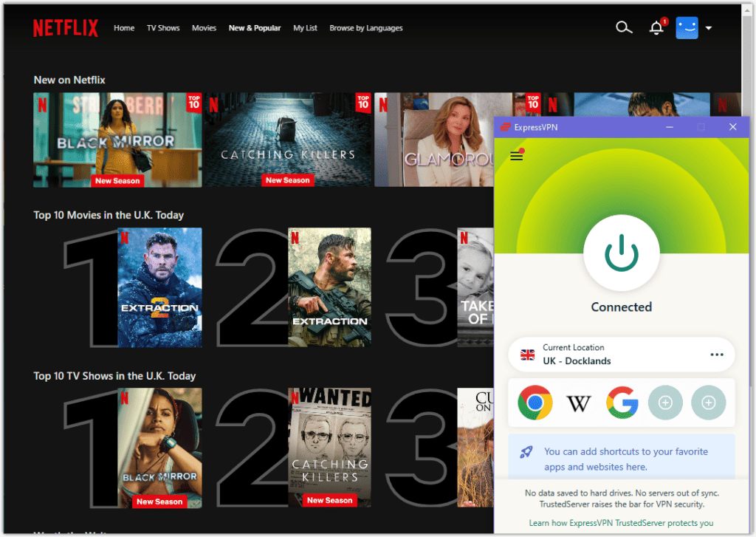This screenshot has height=537, width=756.
Task: Open the Movies section
Action: pos(204,28)
